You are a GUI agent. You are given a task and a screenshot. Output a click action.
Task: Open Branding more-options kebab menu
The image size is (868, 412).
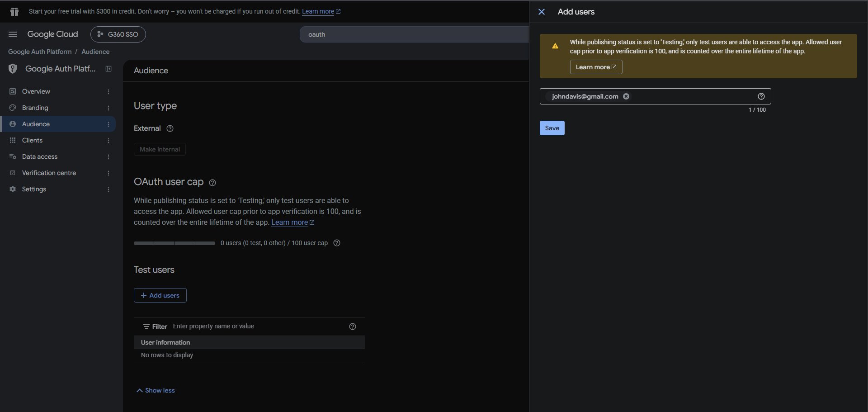[x=108, y=108]
